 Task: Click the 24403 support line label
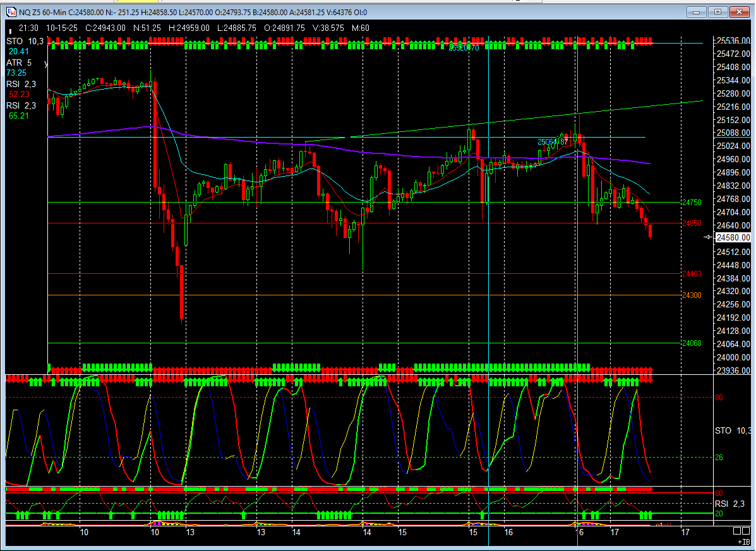tap(692, 274)
